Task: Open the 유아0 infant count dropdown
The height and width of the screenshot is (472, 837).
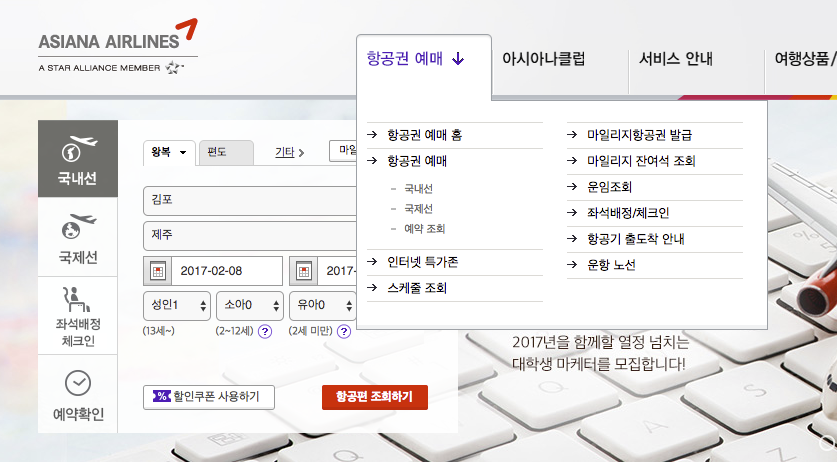Action: (322, 306)
